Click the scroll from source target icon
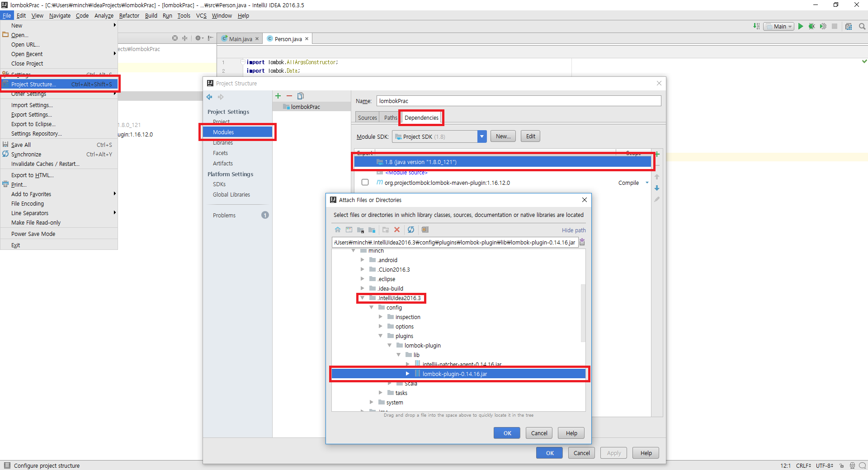 (x=175, y=38)
